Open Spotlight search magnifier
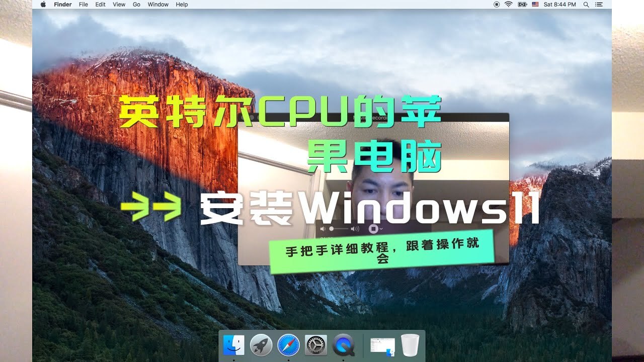644x362 pixels. coord(586,5)
